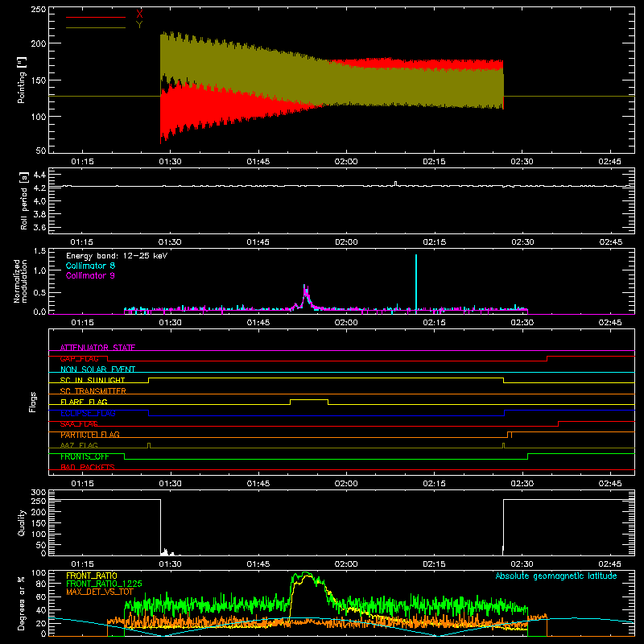This screenshot has width=644, height=644.
Task: Click the Roll period axis title
Action: click(x=24, y=200)
